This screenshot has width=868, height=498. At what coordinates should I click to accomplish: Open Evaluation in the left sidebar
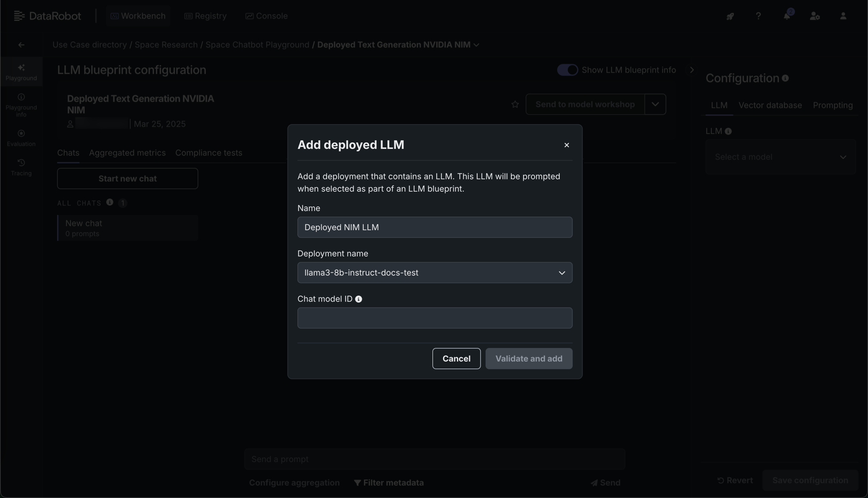[x=21, y=138]
